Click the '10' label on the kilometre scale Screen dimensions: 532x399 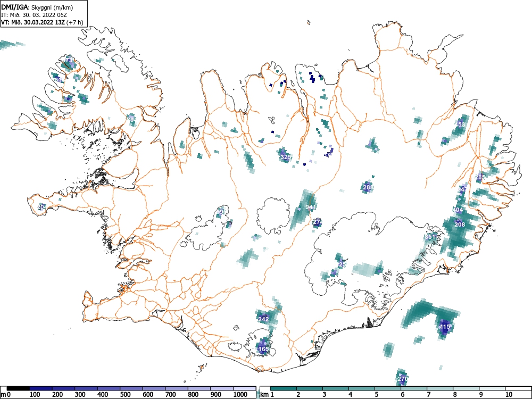pyautogui.click(x=509, y=395)
